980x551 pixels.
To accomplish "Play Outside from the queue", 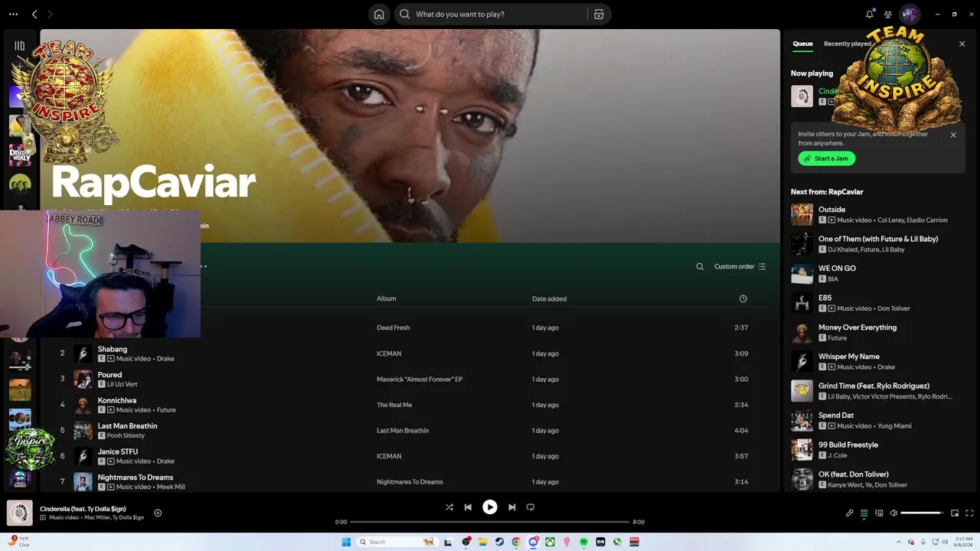I will coord(877,214).
